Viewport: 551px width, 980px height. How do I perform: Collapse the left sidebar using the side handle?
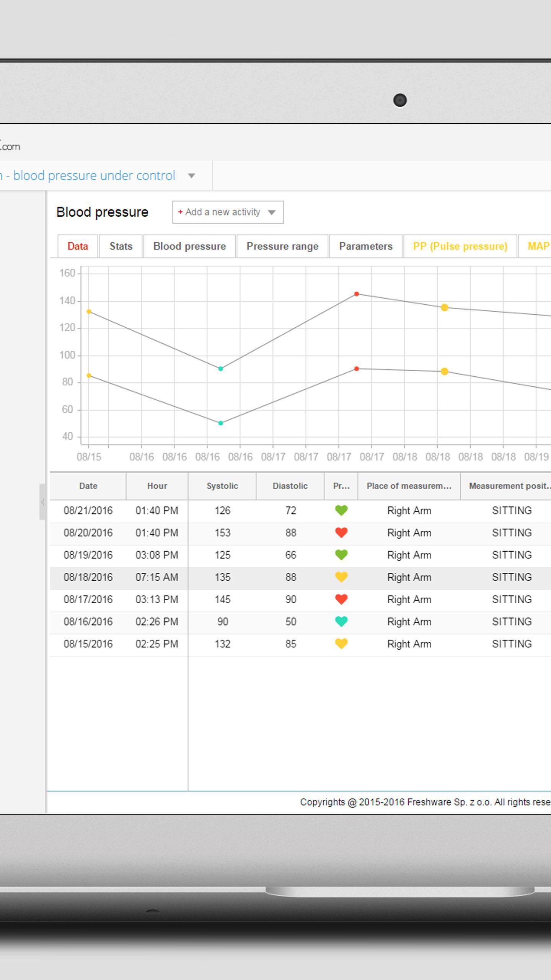pos(42,502)
